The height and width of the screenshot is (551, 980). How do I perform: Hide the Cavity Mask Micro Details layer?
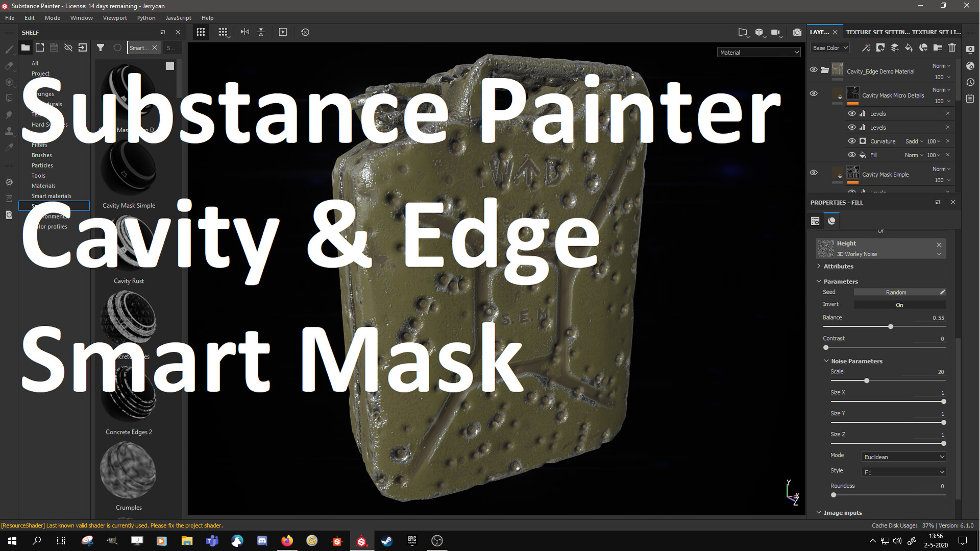click(814, 93)
